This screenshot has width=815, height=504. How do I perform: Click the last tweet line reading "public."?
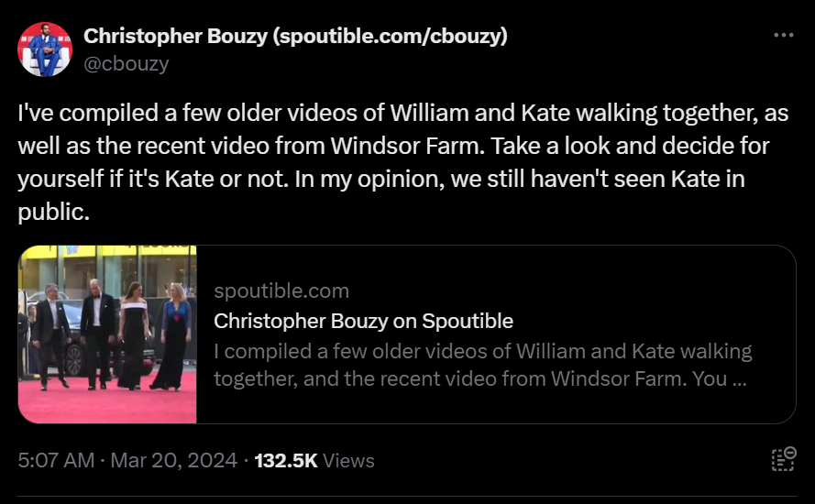pos(54,213)
